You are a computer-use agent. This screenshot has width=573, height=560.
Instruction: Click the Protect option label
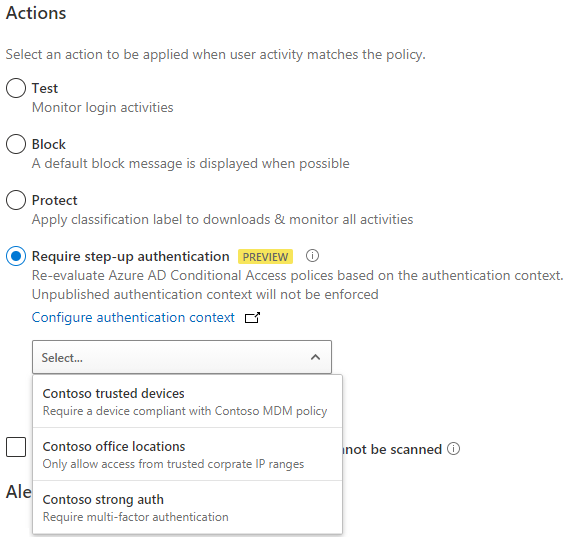54,200
